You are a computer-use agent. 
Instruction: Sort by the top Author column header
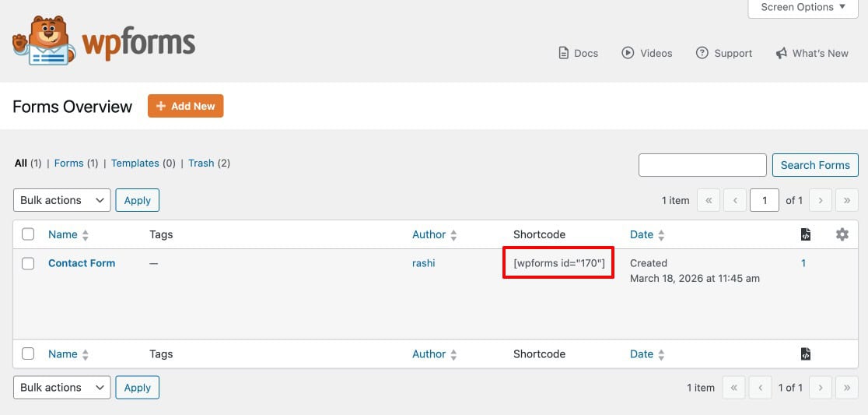429,234
